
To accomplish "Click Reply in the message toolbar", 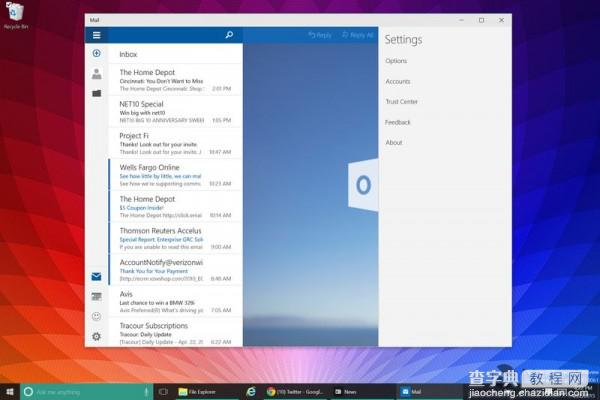I will click(320, 35).
